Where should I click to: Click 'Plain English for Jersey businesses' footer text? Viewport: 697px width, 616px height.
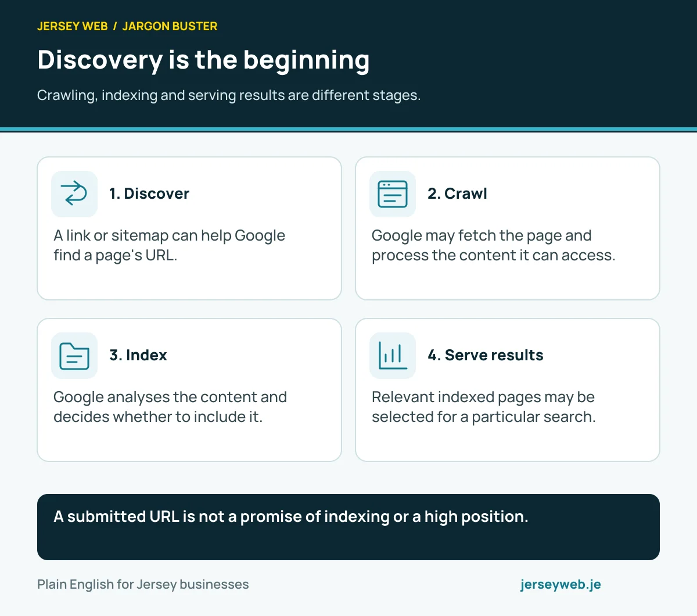(143, 585)
